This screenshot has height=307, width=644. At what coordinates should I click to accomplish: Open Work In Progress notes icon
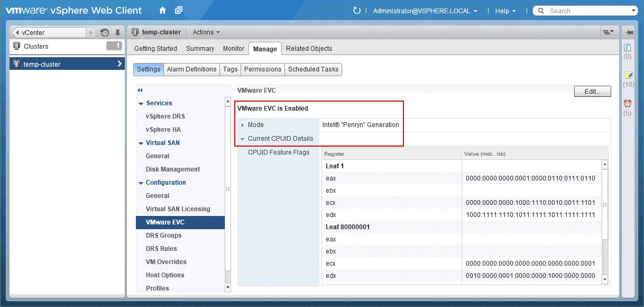coord(628,75)
